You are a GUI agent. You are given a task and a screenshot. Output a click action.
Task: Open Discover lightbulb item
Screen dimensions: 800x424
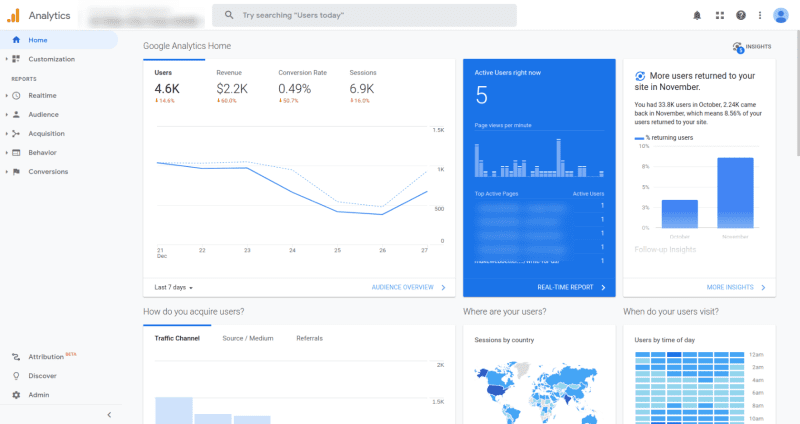tap(42, 376)
